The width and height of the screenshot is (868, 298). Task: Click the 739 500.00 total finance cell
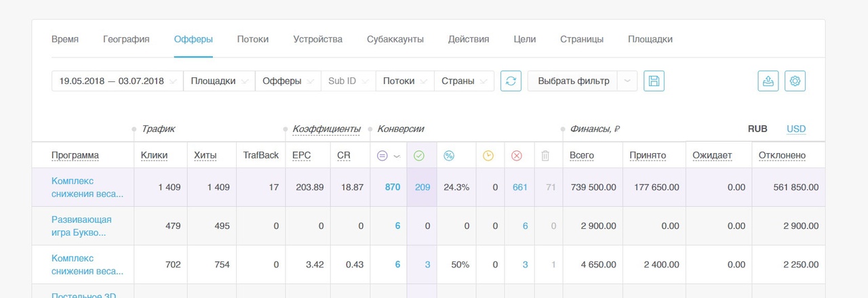coord(593,188)
